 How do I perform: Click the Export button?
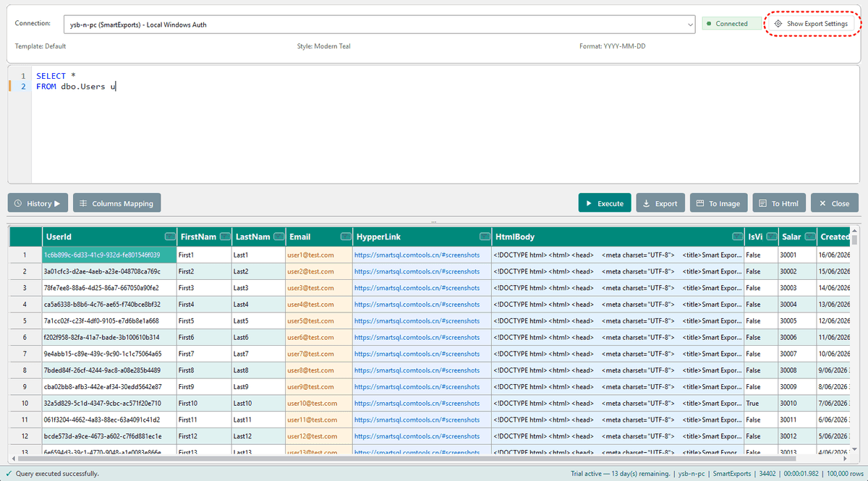pos(660,203)
